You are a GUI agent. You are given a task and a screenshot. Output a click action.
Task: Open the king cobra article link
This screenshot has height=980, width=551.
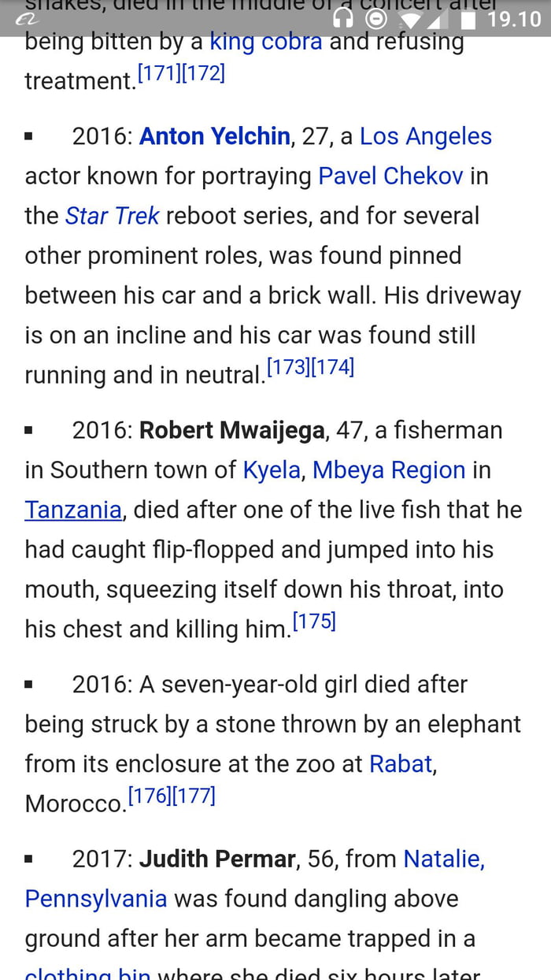(264, 42)
